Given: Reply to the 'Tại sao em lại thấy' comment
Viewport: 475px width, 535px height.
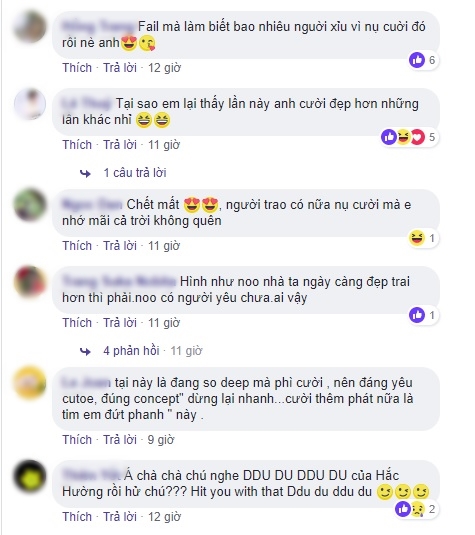Looking at the screenshot, I should click(x=120, y=145).
